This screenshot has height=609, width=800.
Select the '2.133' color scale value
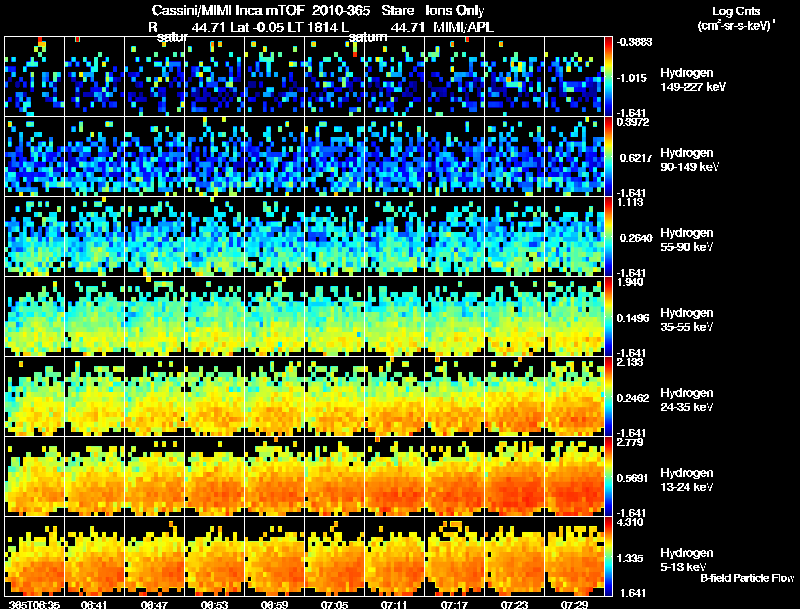click(x=630, y=362)
